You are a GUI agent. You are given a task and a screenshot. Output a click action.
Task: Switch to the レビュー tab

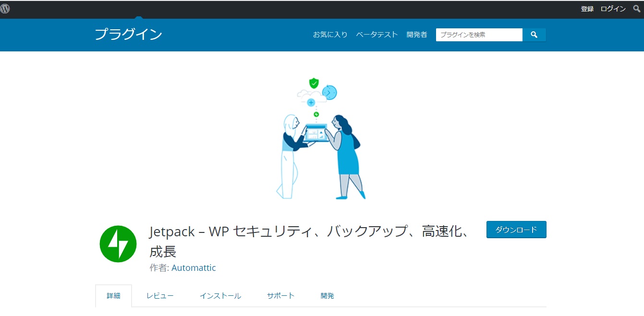[x=160, y=296]
